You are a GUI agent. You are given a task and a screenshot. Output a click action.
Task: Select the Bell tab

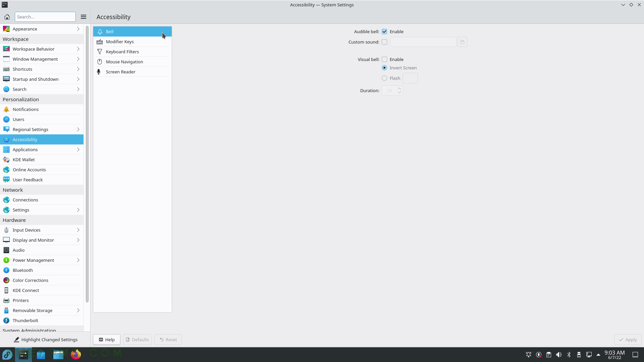point(132,32)
